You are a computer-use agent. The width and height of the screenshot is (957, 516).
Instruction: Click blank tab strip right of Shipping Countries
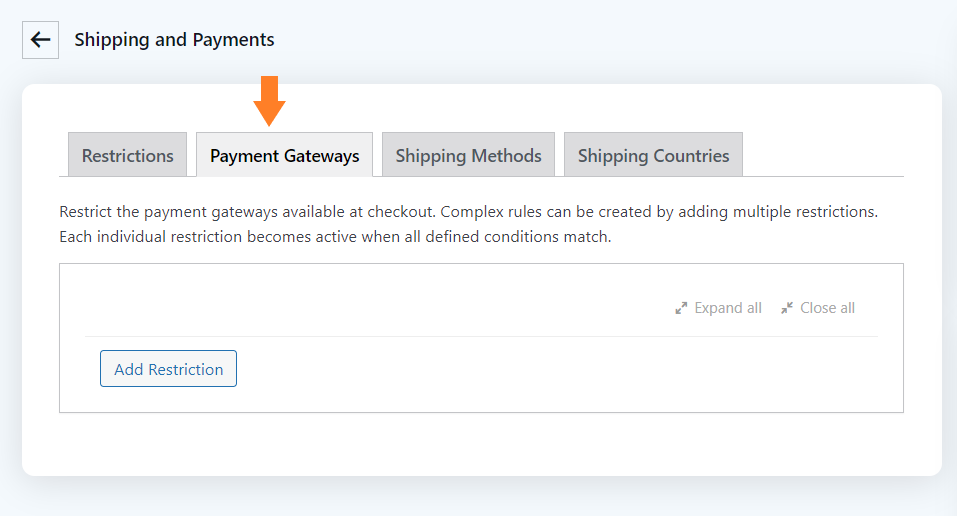coord(823,155)
